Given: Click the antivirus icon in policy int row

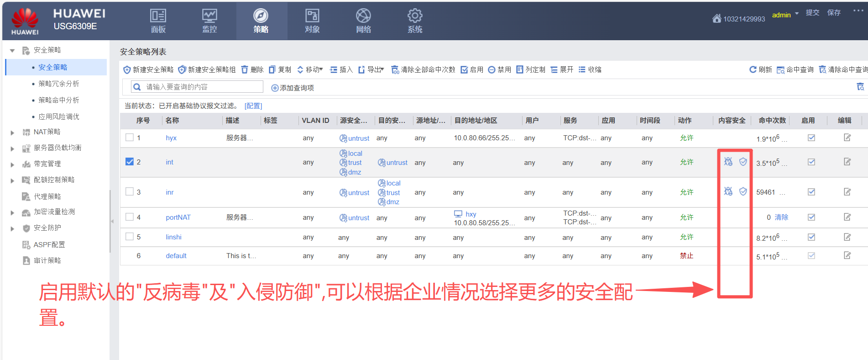Looking at the screenshot, I should 728,162.
